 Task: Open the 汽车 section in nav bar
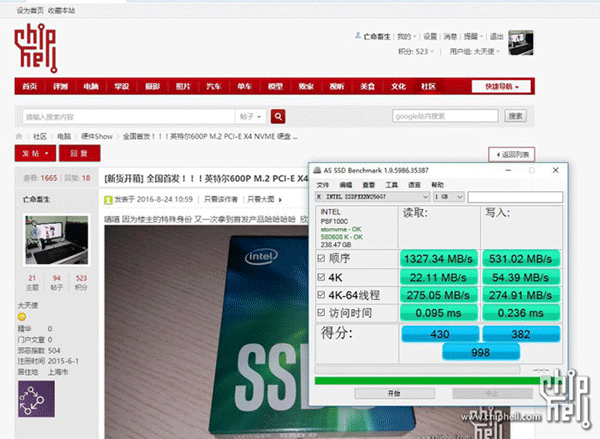[x=214, y=86]
